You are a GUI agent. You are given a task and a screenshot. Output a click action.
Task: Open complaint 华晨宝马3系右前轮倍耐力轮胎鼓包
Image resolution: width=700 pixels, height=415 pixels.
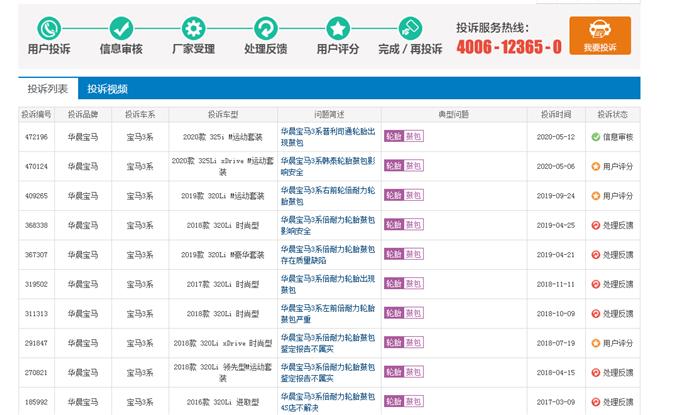pyautogui.click(x=328, y=196)
